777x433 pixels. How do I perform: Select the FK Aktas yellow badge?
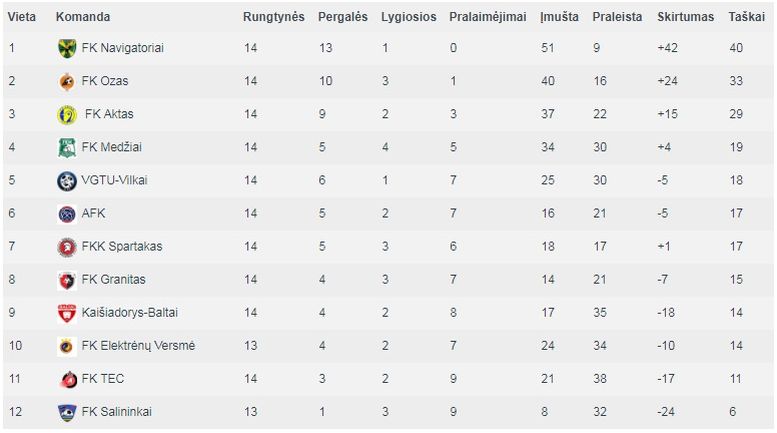(67, 115)
